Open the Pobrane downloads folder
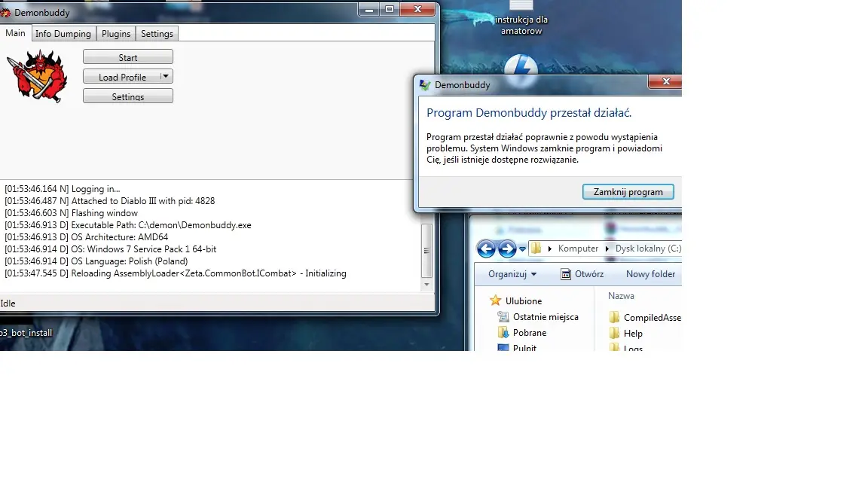Screen dimensions: 868x488 point(529,332)
